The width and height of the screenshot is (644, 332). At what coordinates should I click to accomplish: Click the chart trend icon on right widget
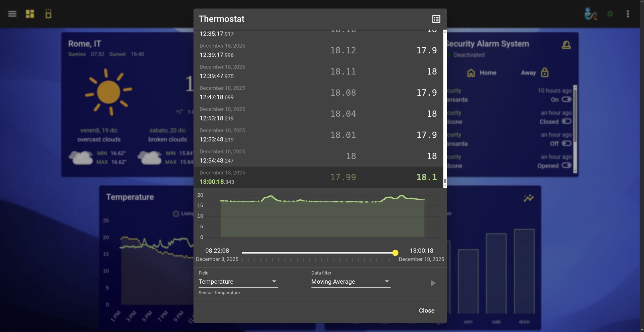(528, 198)
